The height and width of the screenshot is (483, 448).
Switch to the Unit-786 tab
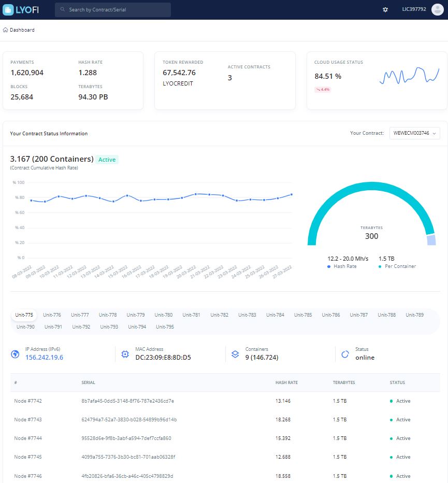(x=330, y=315)
